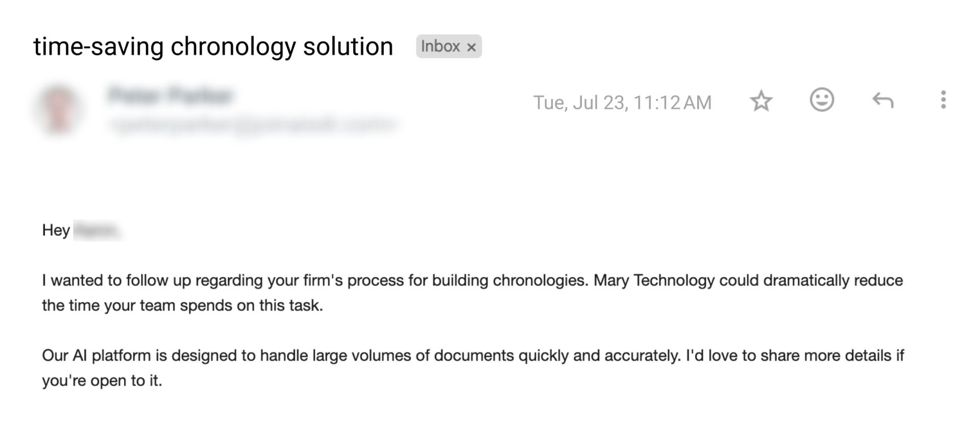Click the blurred sender name
The width and height of the screenshot is (980, 434).
click(x=171, y=95)
